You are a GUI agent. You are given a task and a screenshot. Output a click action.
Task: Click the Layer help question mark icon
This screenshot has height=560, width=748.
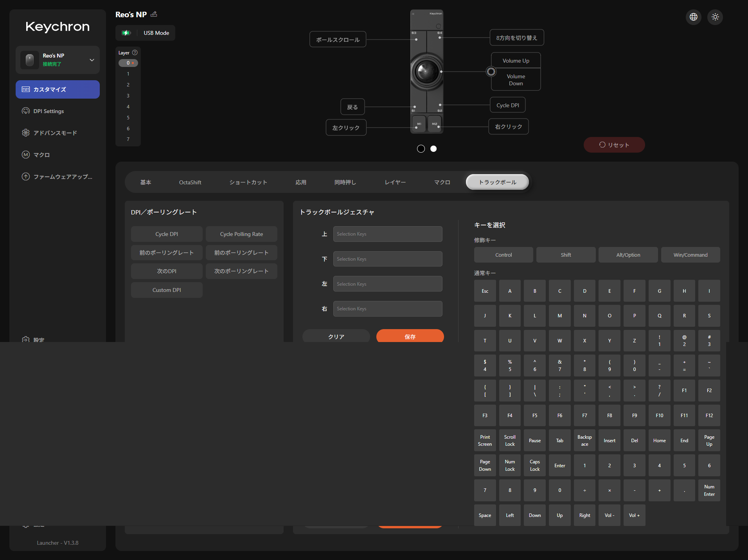(x=135, y=52)
